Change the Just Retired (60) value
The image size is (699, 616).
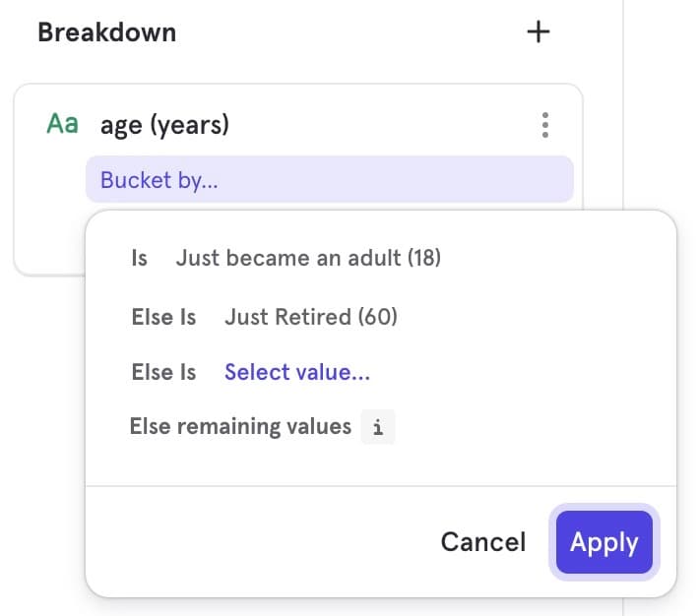pos(311,317)
